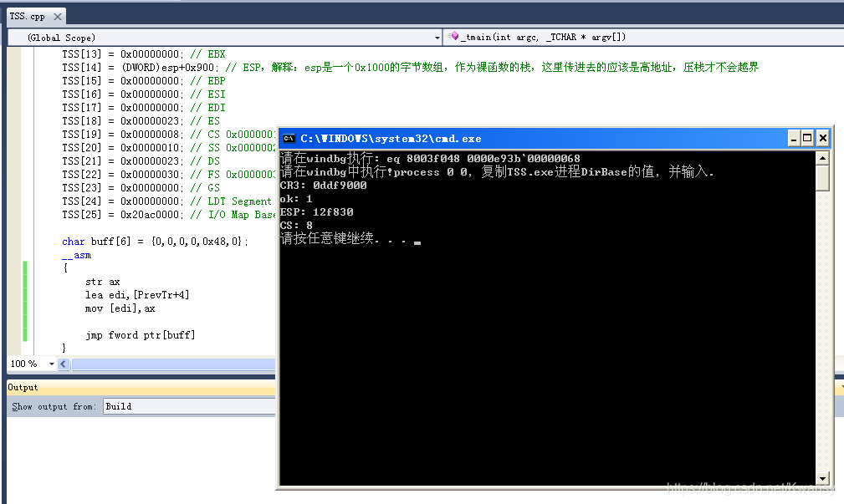The width and height of the screenshot is (844, 504).
Task: Click the console line with eq 8003f048
Action: [x=430, y=158]
